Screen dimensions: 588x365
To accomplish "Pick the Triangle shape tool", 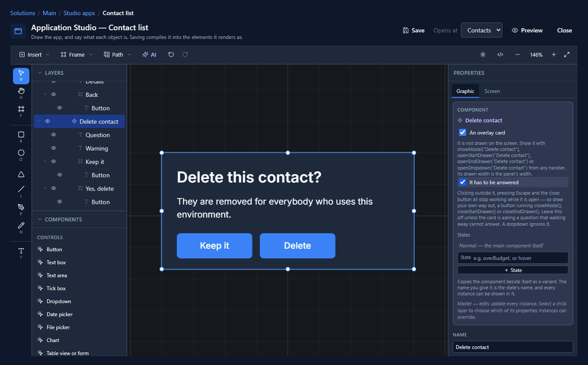I will click(21, 174).
